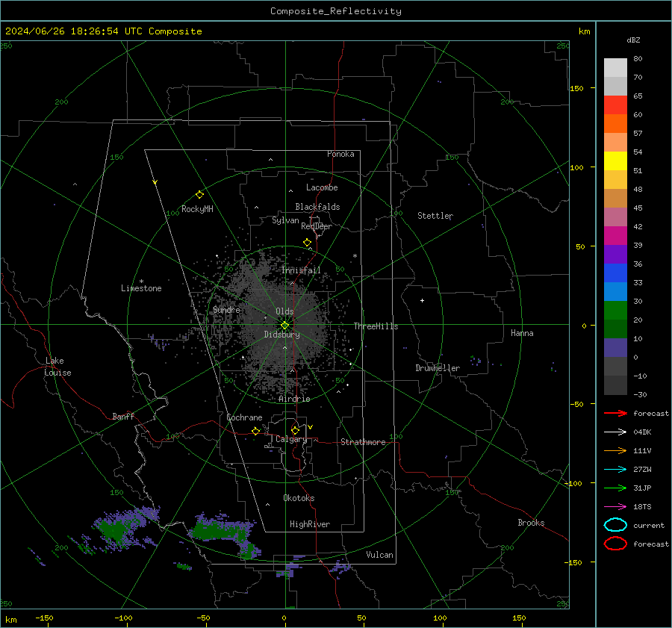This screenshot has width=672, height=628.
Task: Click the white plus marker east of ThreeHills
Action: (422, 300)
